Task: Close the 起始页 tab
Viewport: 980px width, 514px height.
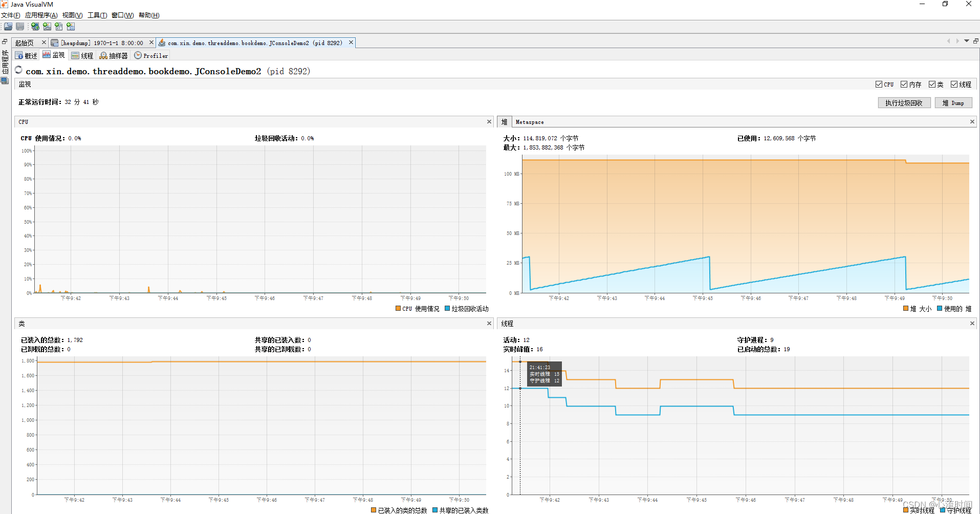Action: click(44, 42)
